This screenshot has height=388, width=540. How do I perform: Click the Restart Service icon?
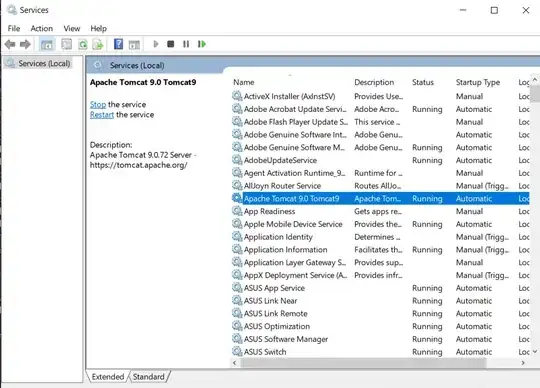tap(202, 44)
